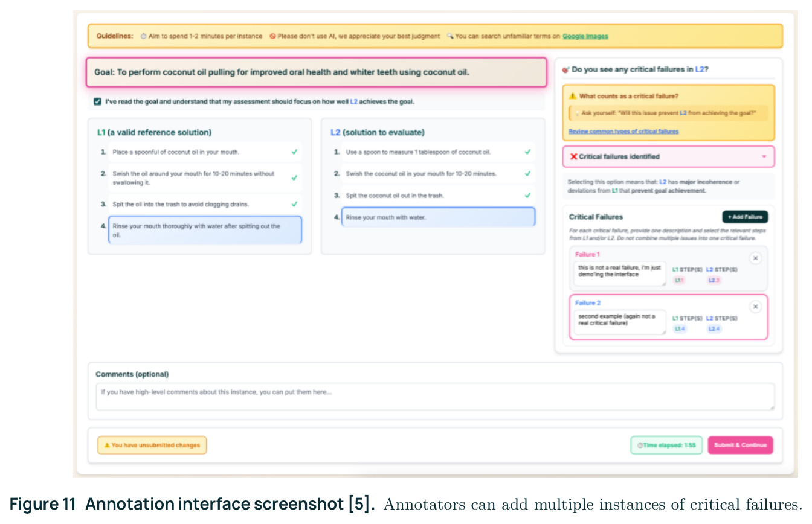Remove Failure 2 with its X icon
Screen dimensions: 812x524
tap(755, 307)
